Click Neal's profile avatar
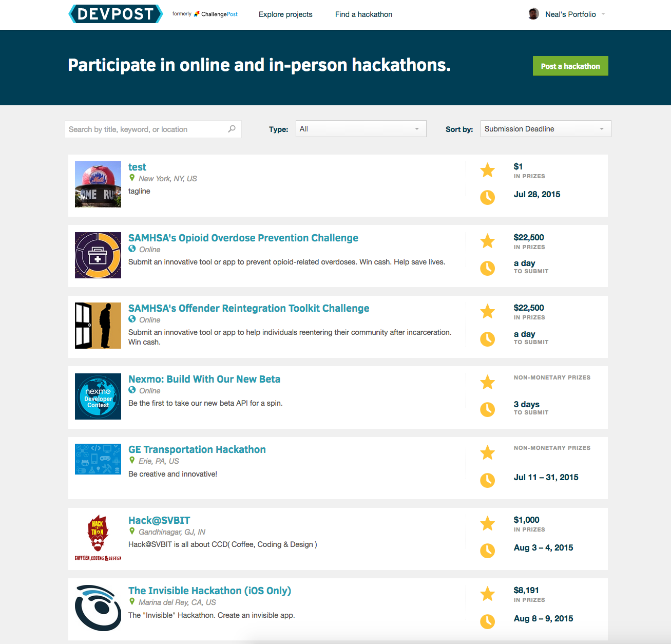 534,14
